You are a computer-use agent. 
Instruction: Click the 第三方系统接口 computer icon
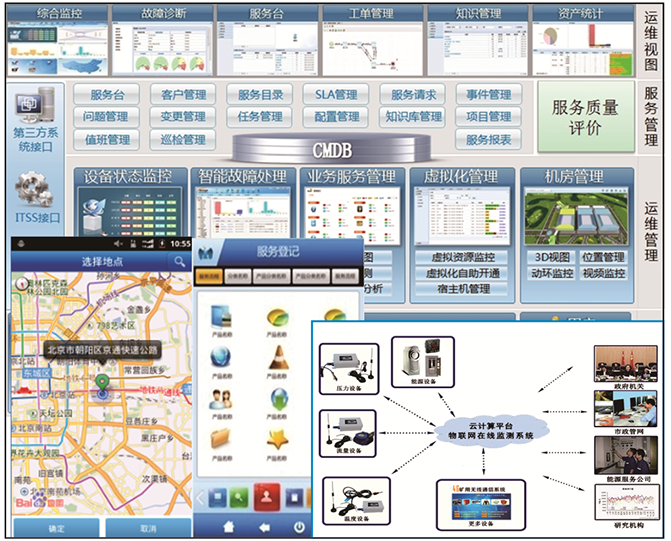click(x=35, y=106)
